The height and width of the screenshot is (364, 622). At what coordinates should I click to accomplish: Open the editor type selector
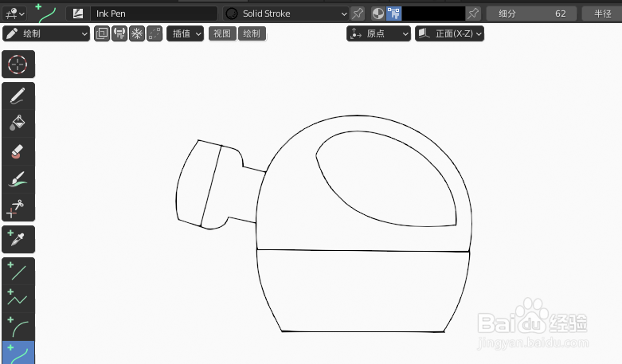[14, 14]
